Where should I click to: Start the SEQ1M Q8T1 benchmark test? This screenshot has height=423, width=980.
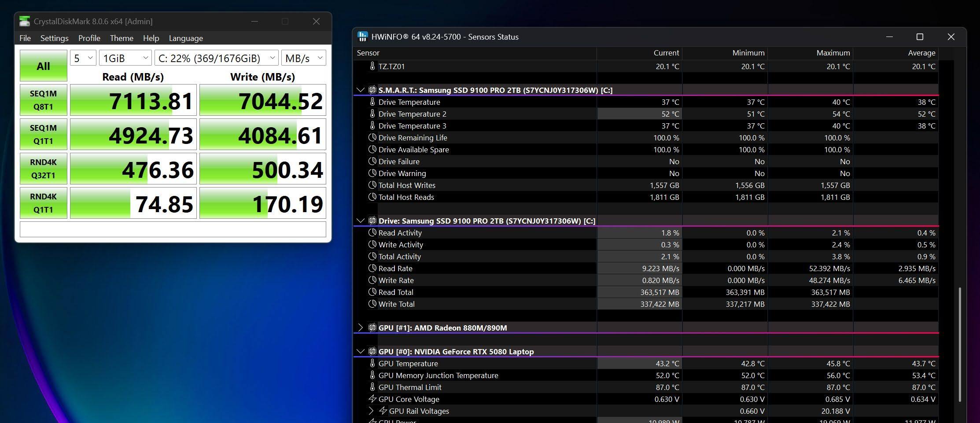(x=43, y=100)
